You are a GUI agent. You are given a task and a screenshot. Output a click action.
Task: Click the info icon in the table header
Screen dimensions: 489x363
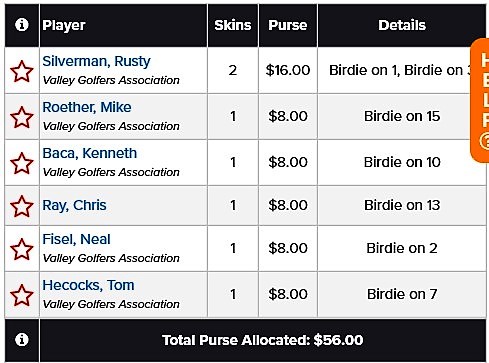click(x=22, y=25)
